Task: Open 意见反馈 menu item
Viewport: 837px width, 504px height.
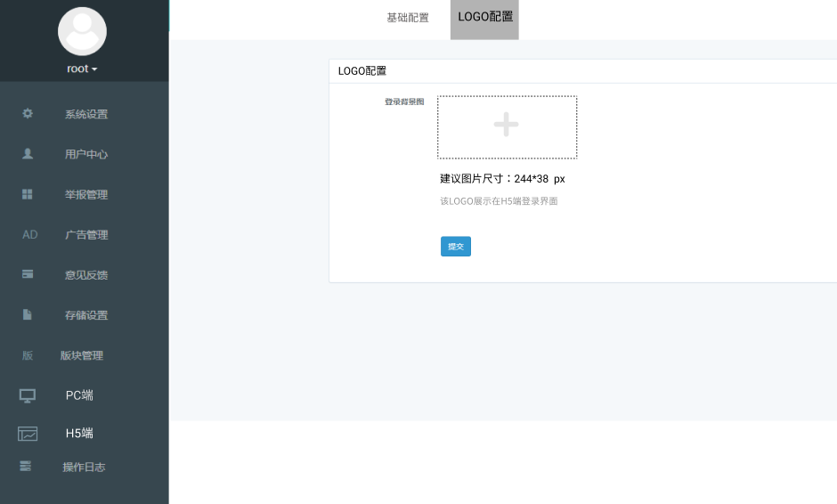Action: (x=86, y=275)
